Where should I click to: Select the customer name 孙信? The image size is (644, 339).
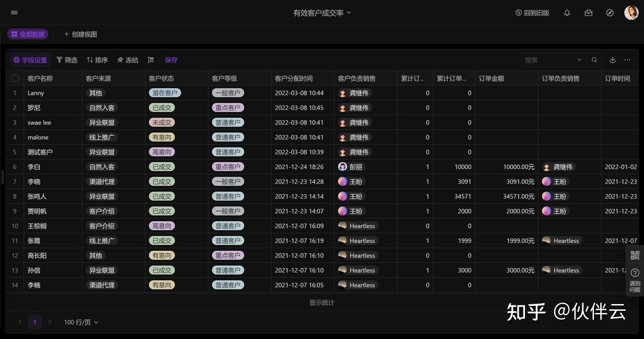tap(34, 270)
